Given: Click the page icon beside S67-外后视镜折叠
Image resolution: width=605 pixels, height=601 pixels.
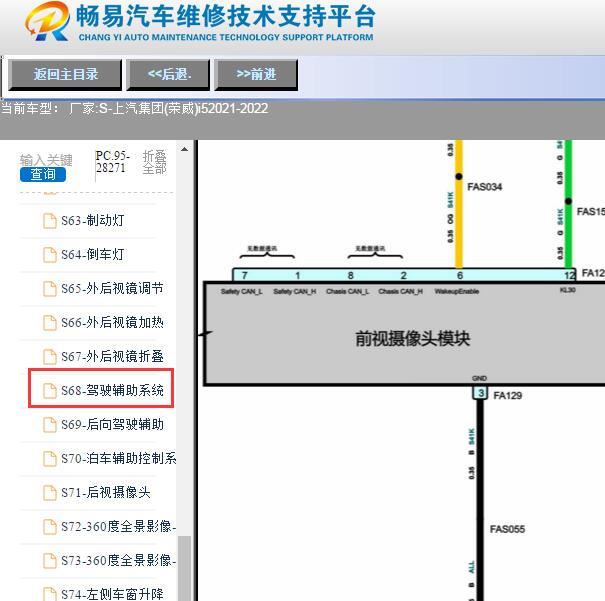Looking at the screenshot, I should 49,356.
